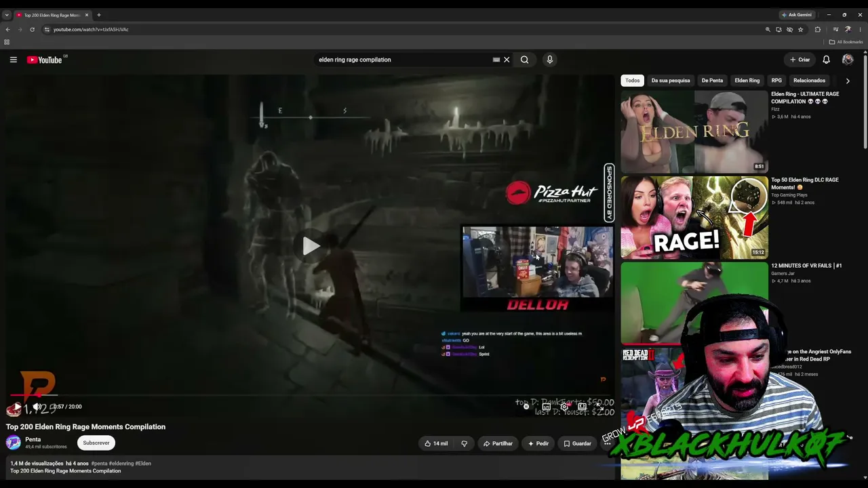Open the YouTube guide hamburger menu
Screen dimensions: 868x488
[x=13, y=60]
